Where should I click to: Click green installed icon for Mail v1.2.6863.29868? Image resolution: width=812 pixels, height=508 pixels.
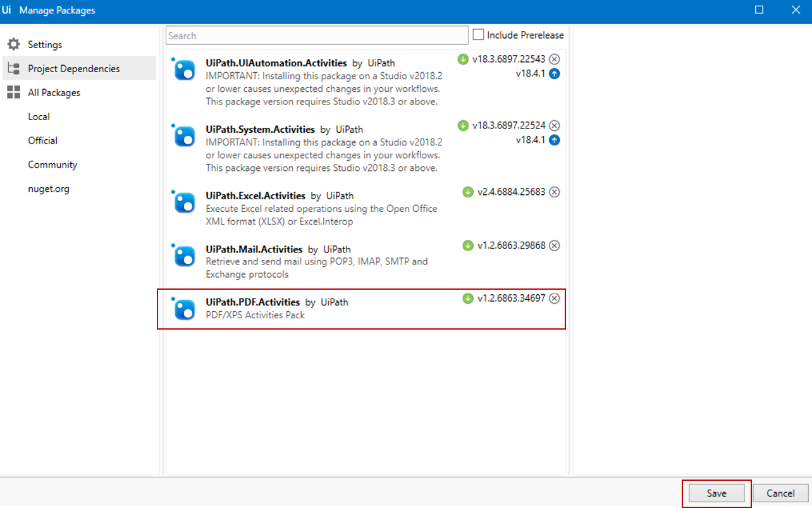click(x=468, y=245)
